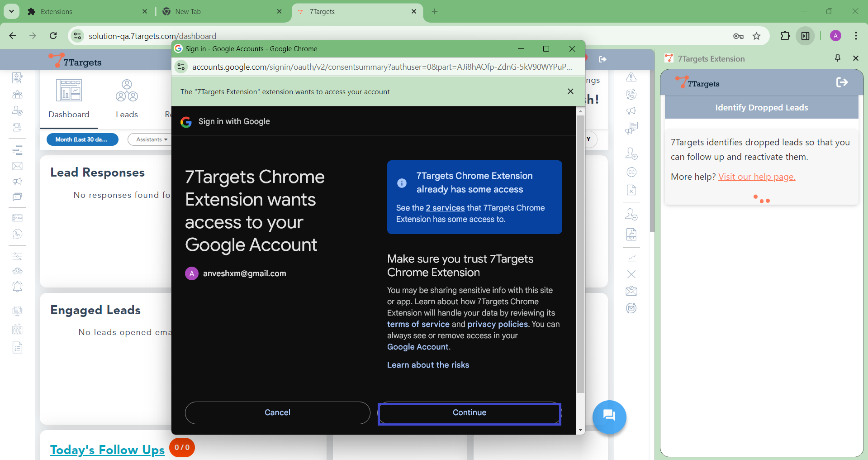Click the consent dialog vertical scrollbar

(580, 254)
